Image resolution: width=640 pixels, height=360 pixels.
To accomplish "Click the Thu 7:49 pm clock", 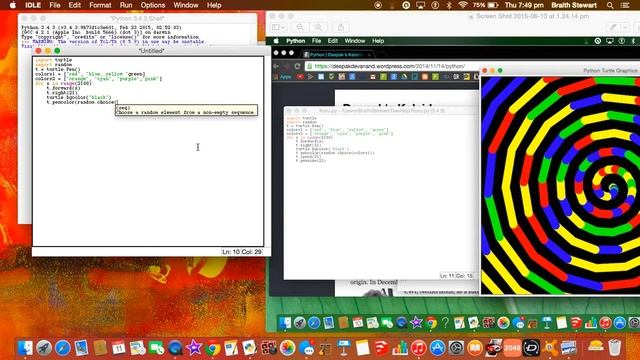I will pos(524,5).
